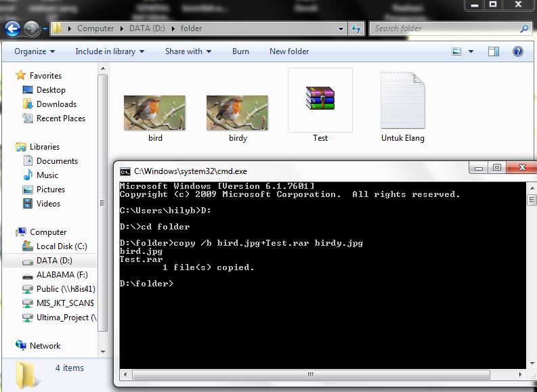Open the Test RAR archive icon
Screen dimensions: 537x392
tap(320, 98)
